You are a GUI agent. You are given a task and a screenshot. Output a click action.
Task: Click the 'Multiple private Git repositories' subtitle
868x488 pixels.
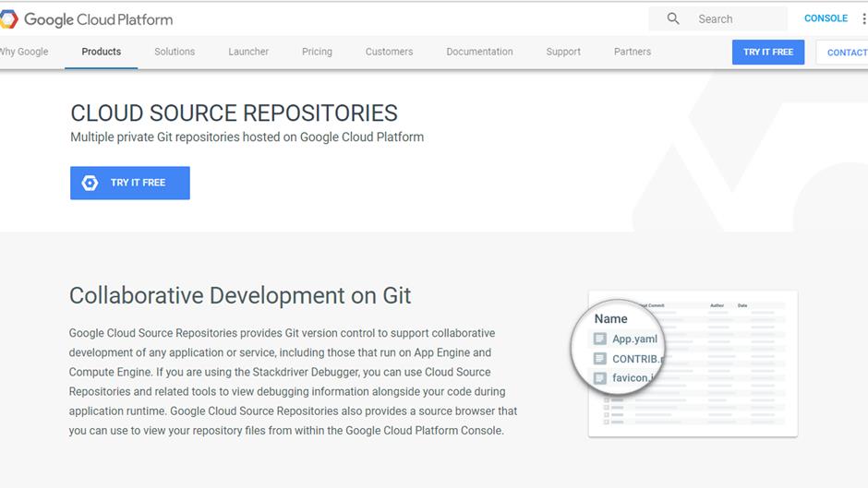pos(247,137)
